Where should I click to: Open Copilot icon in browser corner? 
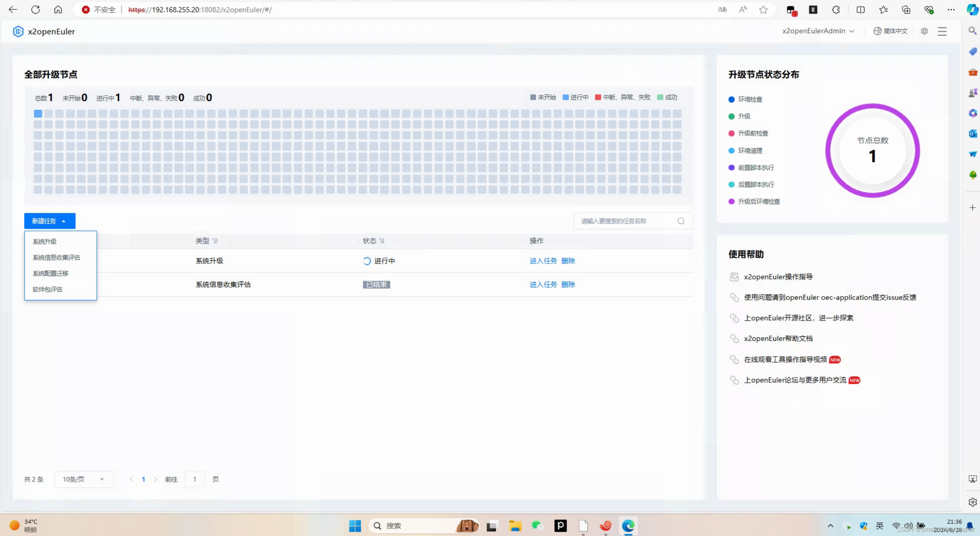pos(972,9)
